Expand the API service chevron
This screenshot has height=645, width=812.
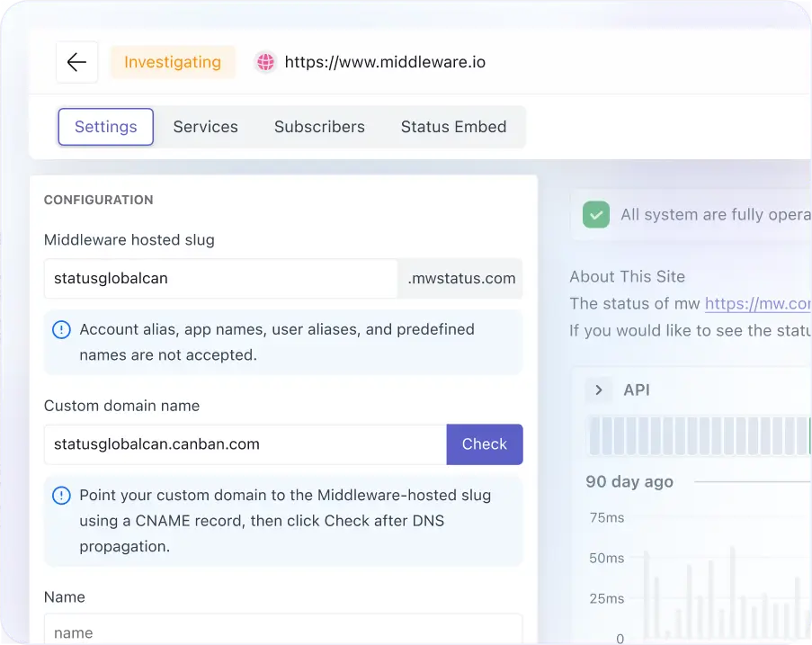(x=599, y=390)
